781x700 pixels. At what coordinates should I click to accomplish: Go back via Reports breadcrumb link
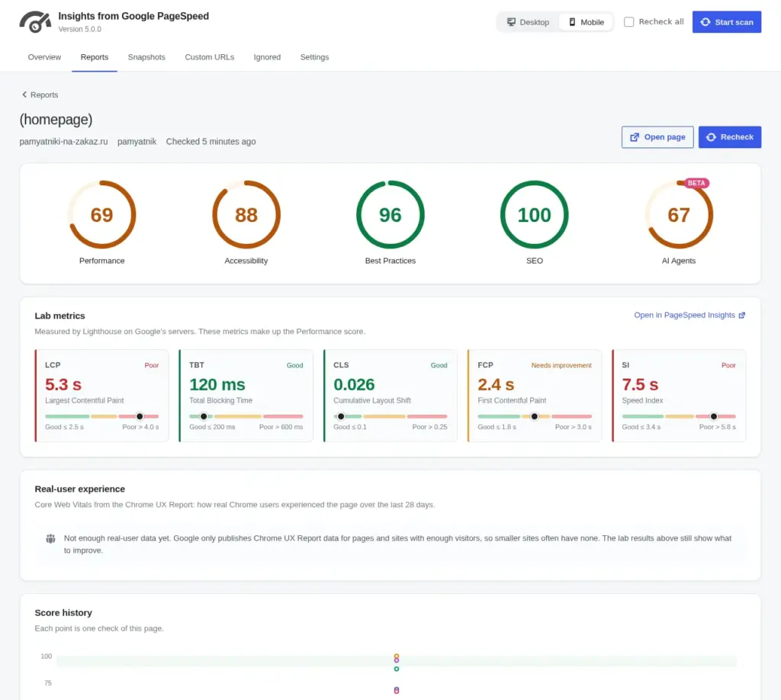coord(40,95)
